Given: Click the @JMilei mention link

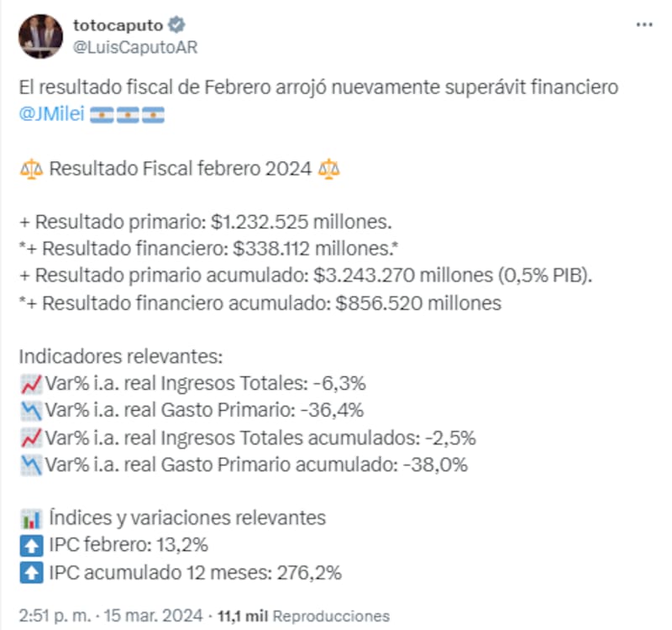Looking at the screenshot, I should tap(51, 115).
